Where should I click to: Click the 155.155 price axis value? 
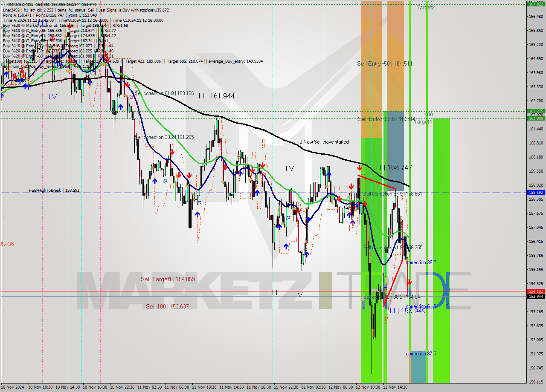pos(536,270)
